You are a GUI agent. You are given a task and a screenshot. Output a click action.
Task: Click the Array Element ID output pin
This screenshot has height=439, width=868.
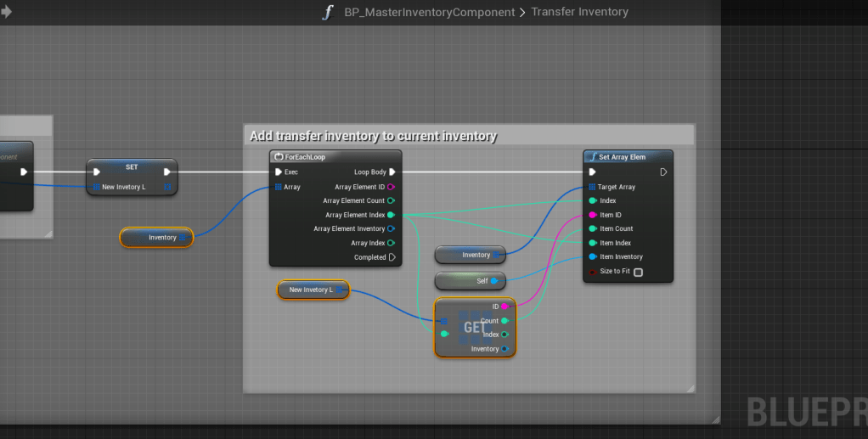[391, 187]
